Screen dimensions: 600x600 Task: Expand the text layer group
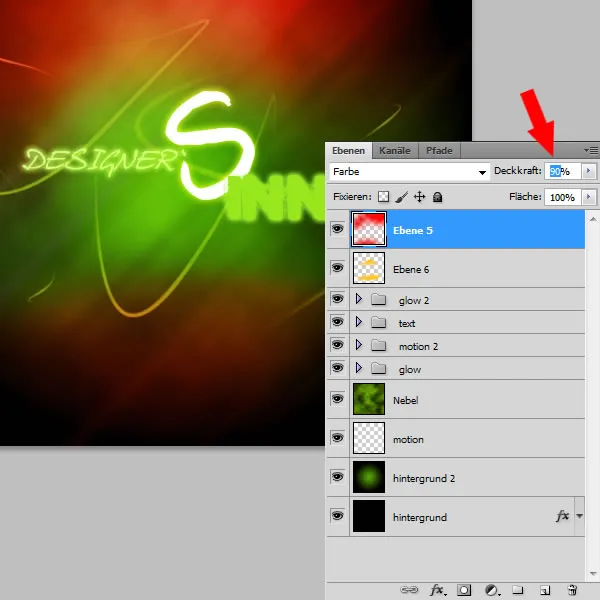358,322
